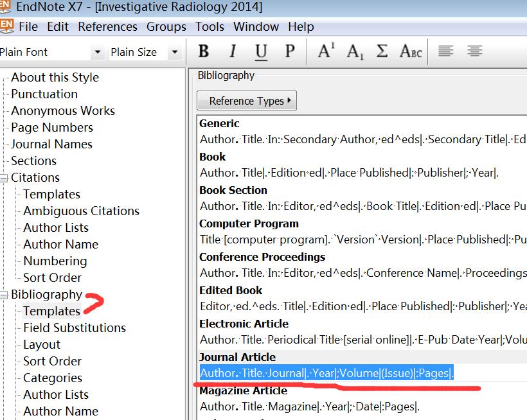Image resolution: width=527 pixels, height=420 pixels.
Task: Insert Symbol font with Sigma button
Action: 382,51
